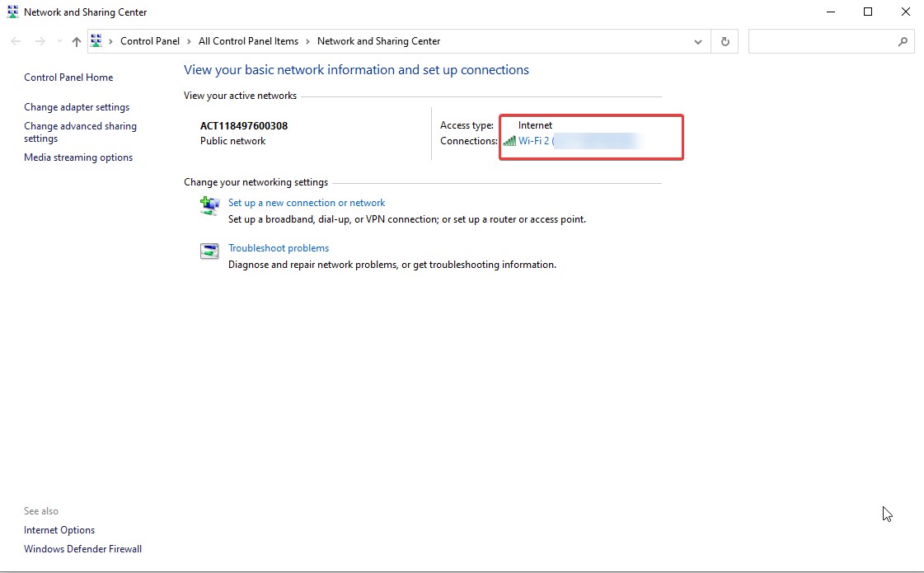Click inside the search input field
Screen dimensions: 924x573
824,40
